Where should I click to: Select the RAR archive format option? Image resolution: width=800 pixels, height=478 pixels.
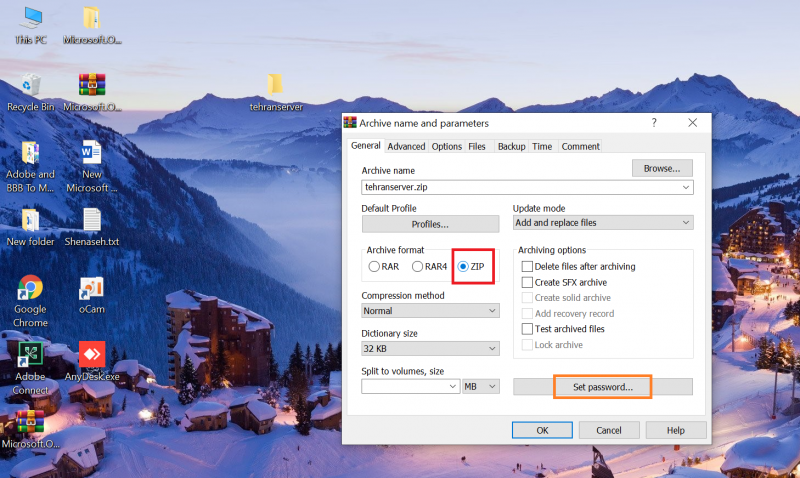[374, 267]
